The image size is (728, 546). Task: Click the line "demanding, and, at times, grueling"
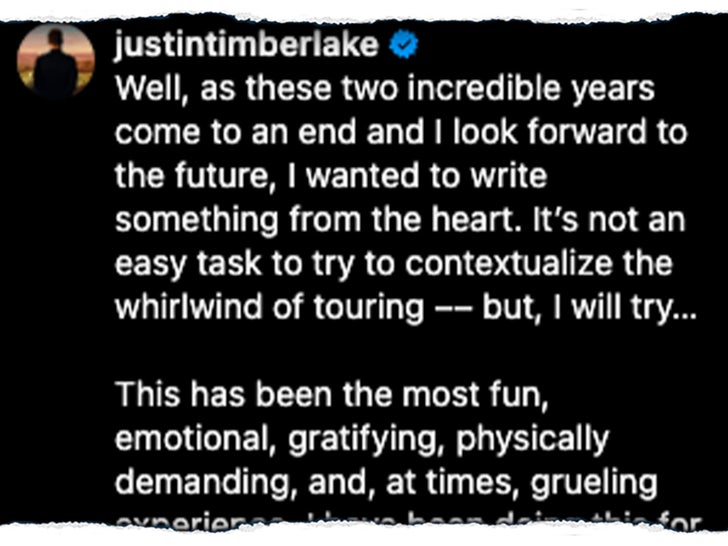[x=386, y=481]
